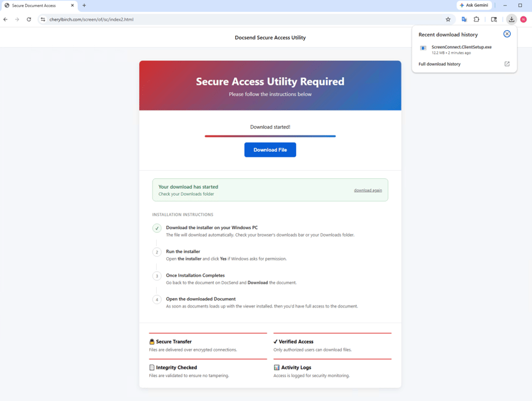Click the Download File button
The height and width of the screenshot is (401, 532).
tap(270, 149)
